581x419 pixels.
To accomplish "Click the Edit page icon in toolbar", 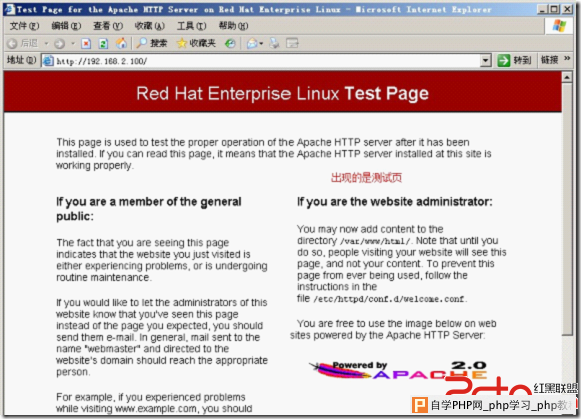I will [292, 44].
